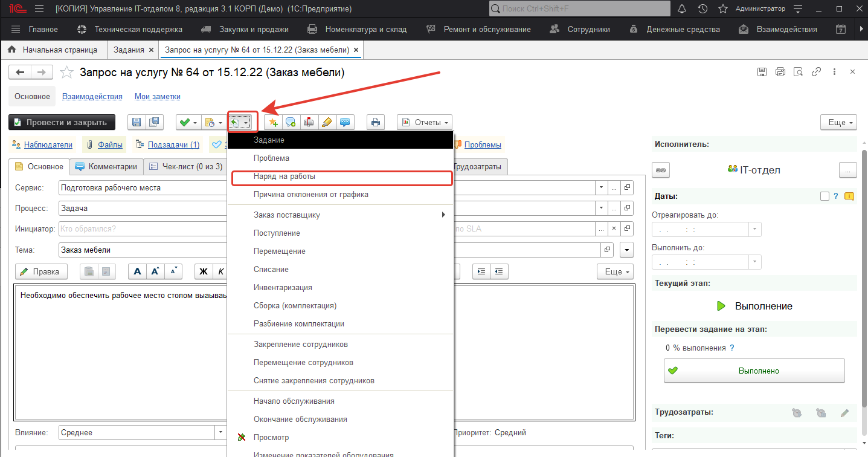Click the notifications bell icon in title bar
The width and height of the screenshot is (868, 457).
682,9
